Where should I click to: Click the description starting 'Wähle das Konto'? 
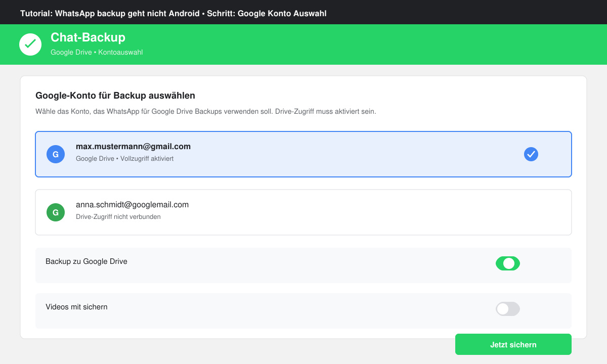click(206, 111)
